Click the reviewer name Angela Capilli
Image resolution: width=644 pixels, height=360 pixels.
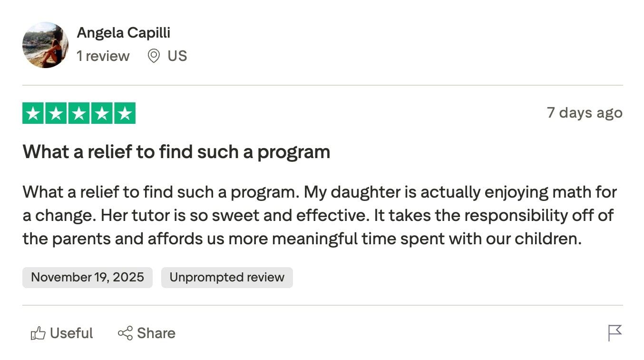(x=124, y=32)
